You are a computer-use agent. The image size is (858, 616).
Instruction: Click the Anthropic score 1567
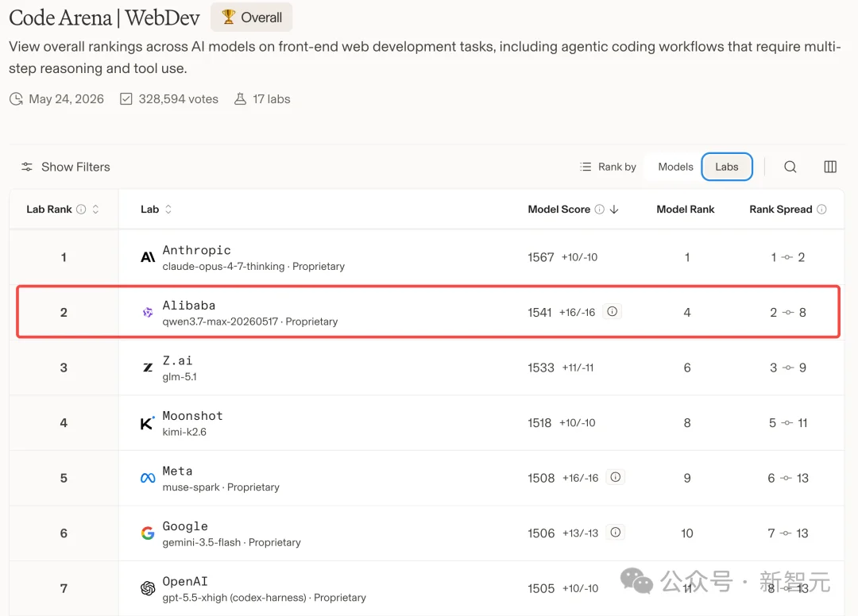coord(541,257)
